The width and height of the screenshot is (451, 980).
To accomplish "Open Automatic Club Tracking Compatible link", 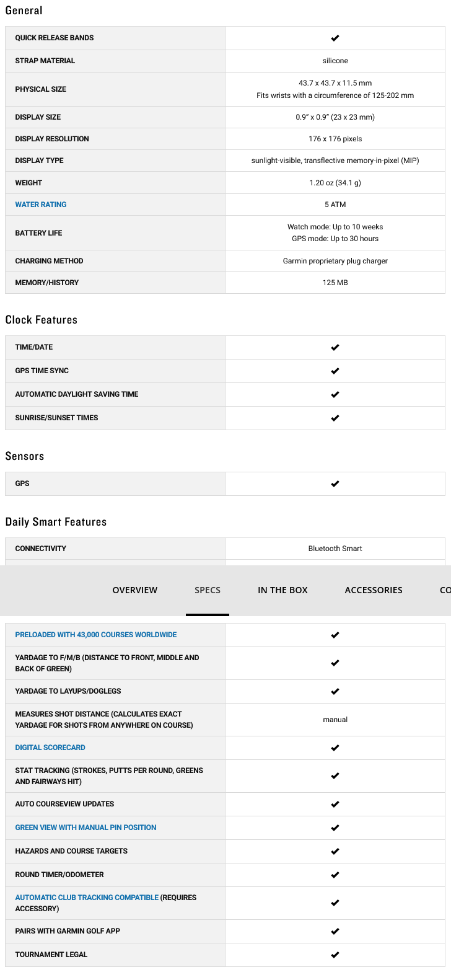I will [87, 898].
